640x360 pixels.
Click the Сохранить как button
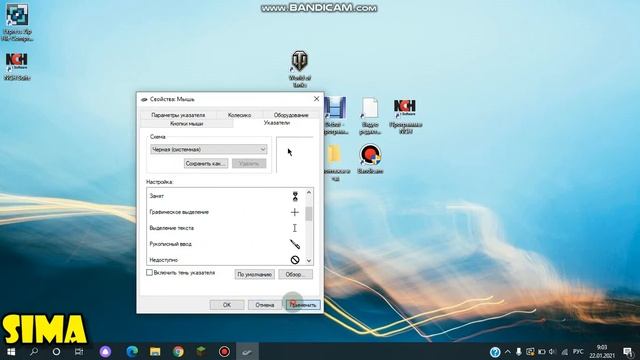click(x=206, y=164)
